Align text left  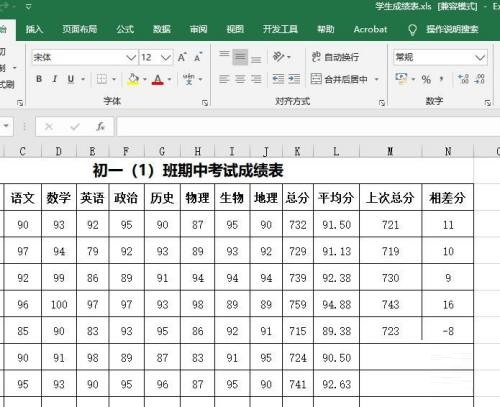tap(224, 79)
